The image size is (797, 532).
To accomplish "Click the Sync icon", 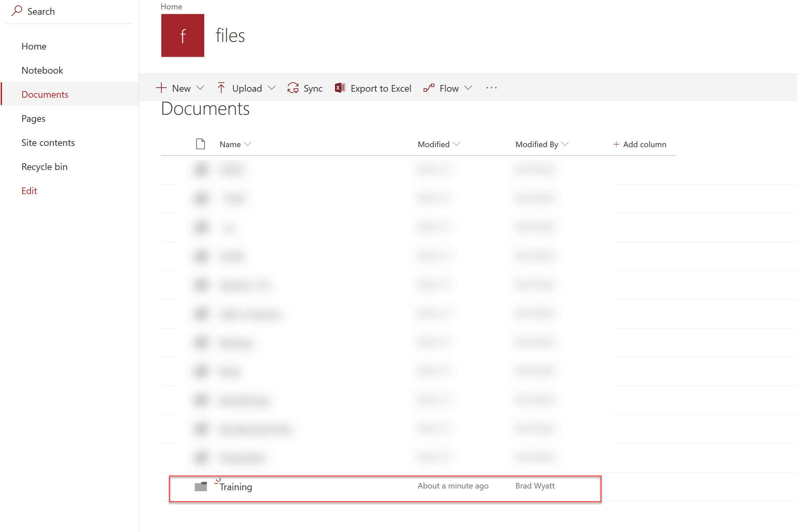I will (x=293, y=88).
